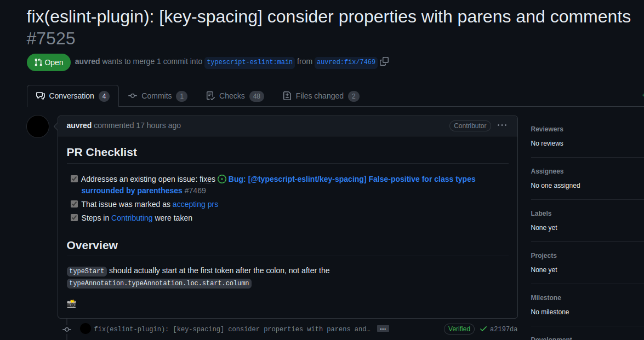Open the comment options kebab menu
The width and height of the screenshot is (644, 340).
coord(501,125)
